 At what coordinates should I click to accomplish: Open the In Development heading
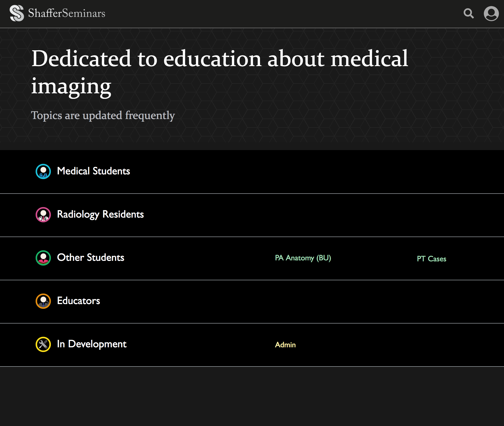tap(92, 344)
